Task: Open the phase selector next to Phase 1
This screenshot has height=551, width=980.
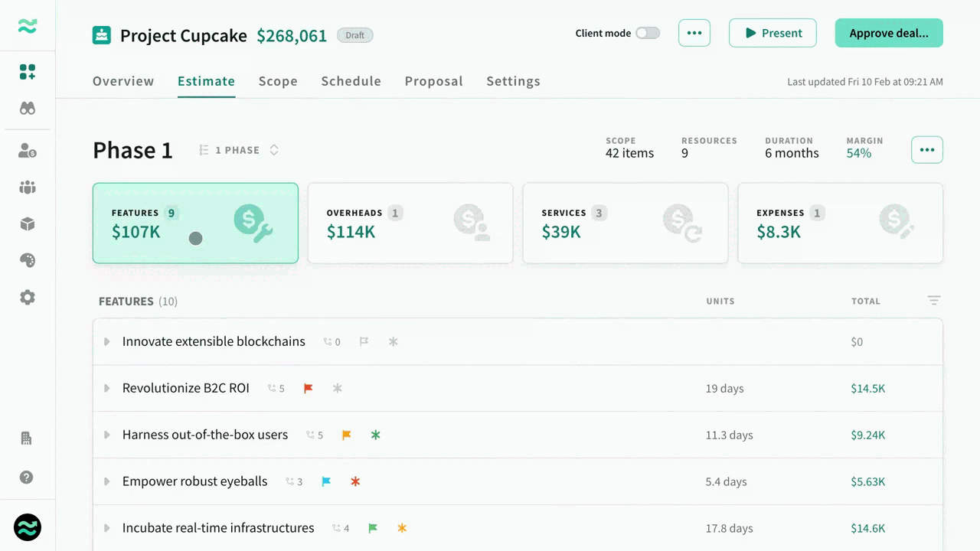Action: [274, 150]
